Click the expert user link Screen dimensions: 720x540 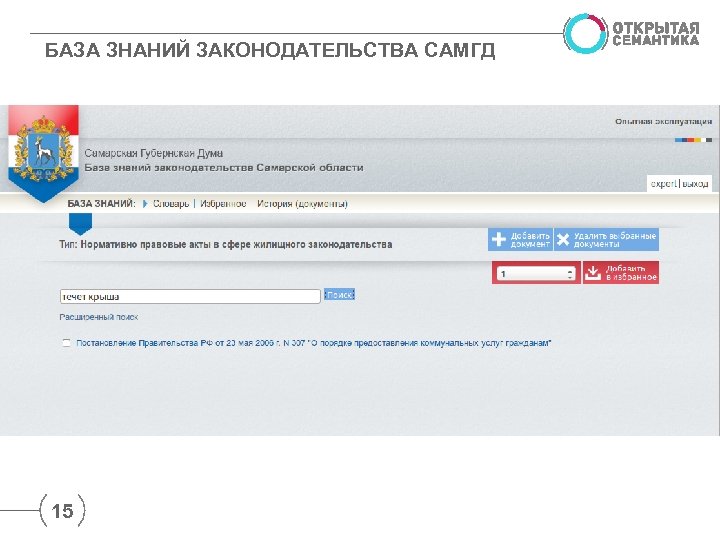(x=664, y=184)
